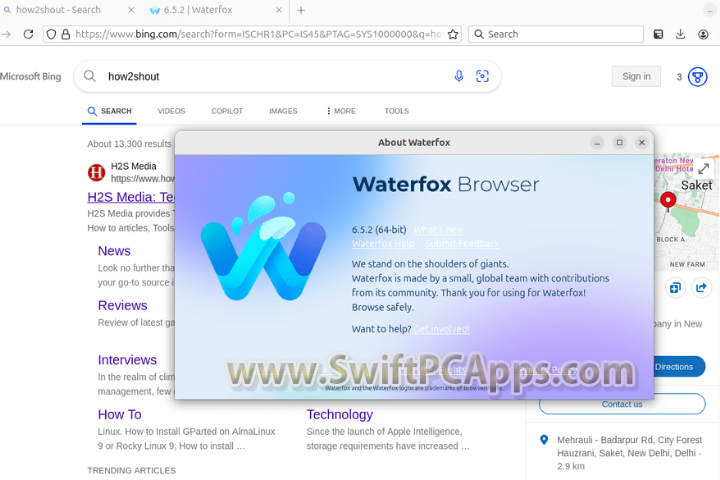This screenshot has height=480, width=720.
Task: Click the forward navigation arrow
Action: click(6, 34)
